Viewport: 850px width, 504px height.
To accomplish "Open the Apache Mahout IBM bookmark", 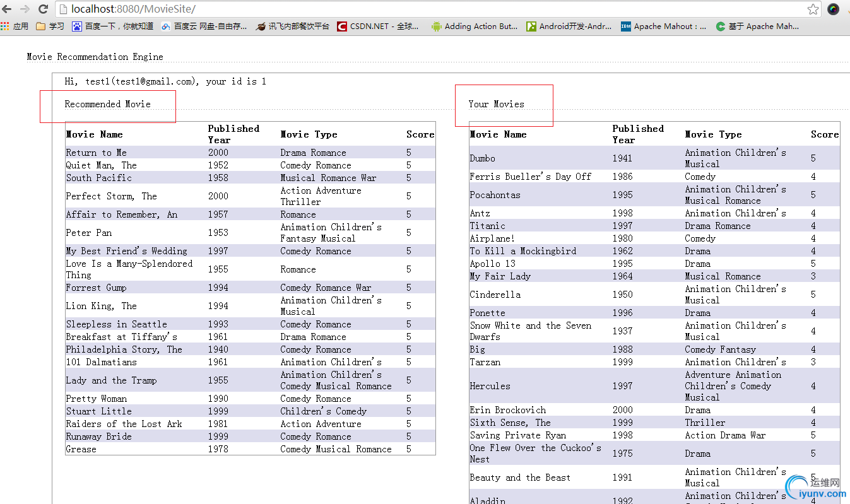I will click(x=663, y=26).
